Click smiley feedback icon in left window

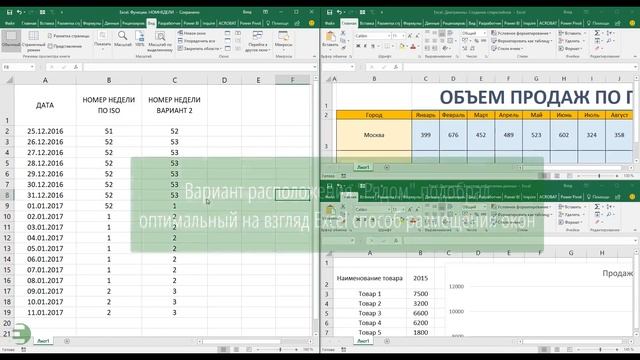(x=312, y=23)
